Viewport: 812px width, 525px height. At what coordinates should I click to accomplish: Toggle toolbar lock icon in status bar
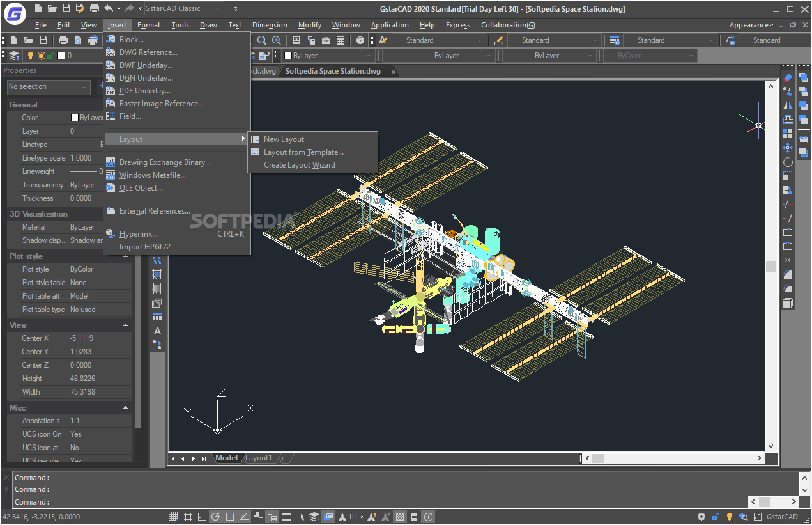[716, 517]
